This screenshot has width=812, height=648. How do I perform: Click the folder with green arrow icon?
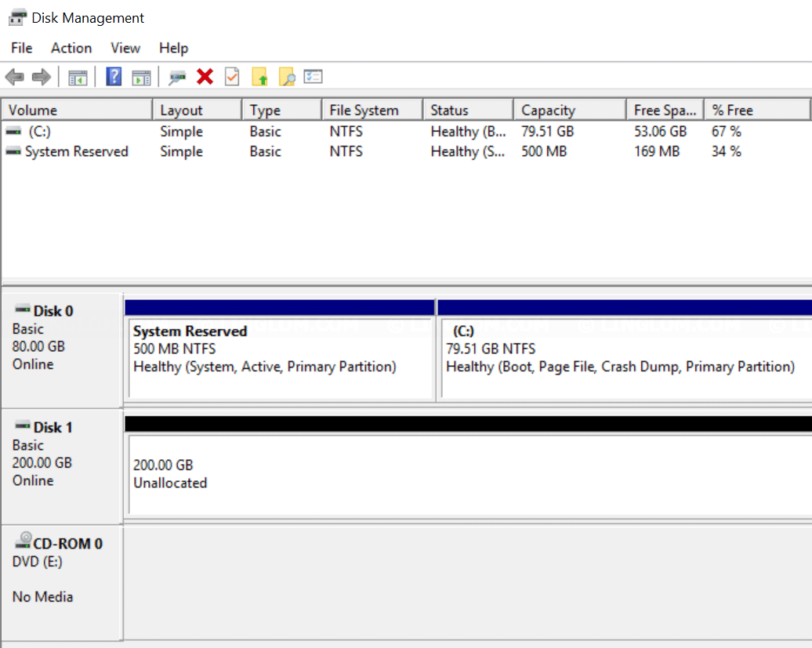click(259, 77)
